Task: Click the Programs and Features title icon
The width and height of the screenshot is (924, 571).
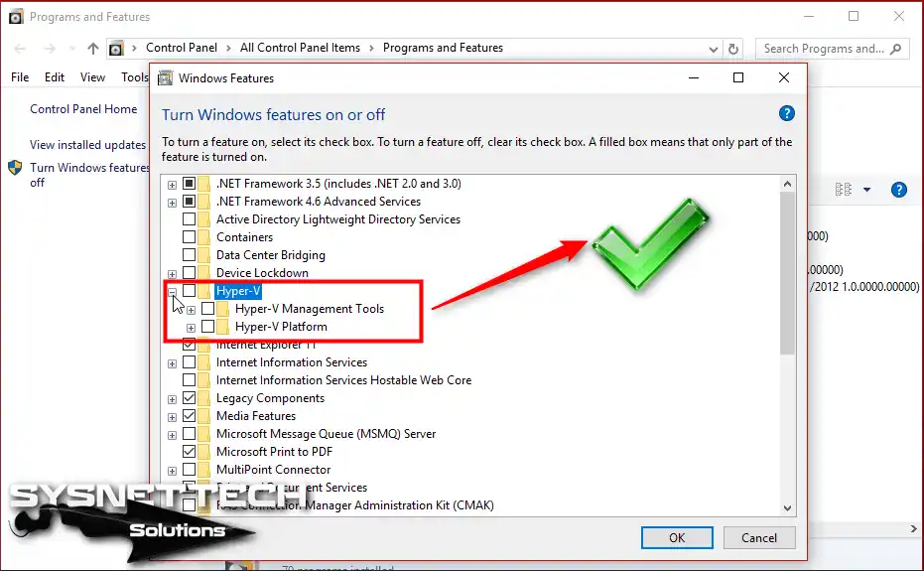Action: 16,17
